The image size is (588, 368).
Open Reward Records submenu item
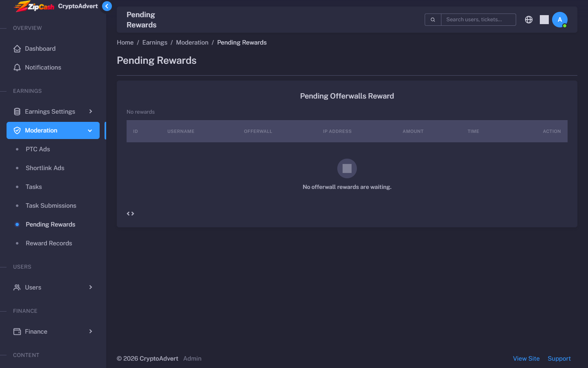pyautogui.click(x=53, y=243)
